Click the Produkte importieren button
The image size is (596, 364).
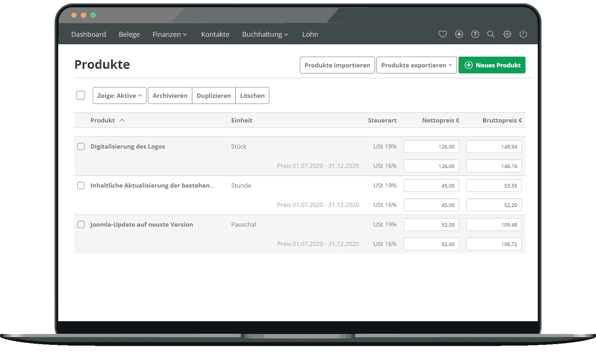coord(337,65)
